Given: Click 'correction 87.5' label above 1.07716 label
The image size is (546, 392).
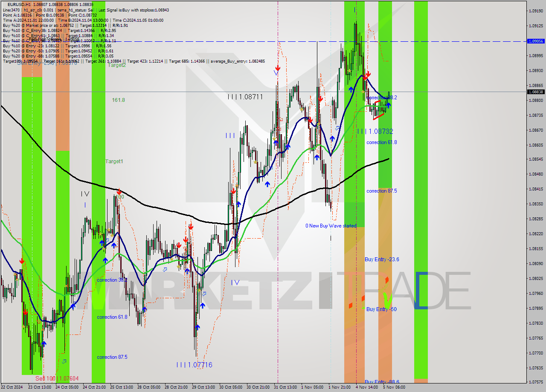Looking at the screenshot, I should coord(112,357).
